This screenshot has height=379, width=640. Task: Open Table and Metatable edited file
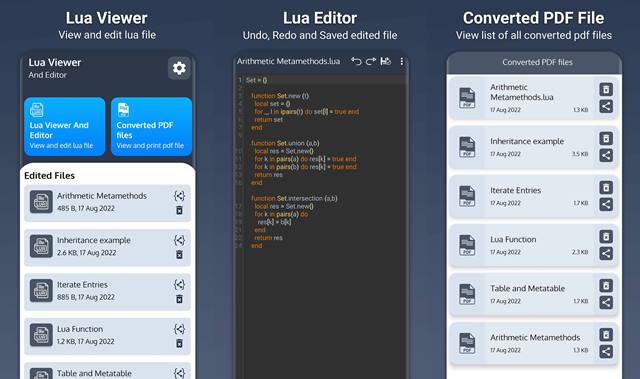pyautogui.click(x=107, y=371)
